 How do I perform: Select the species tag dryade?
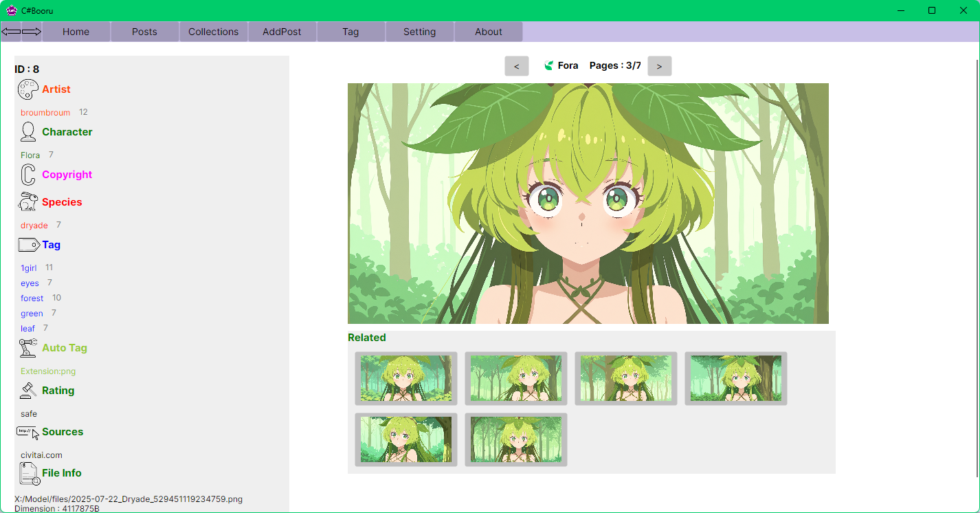coord(34,226)
